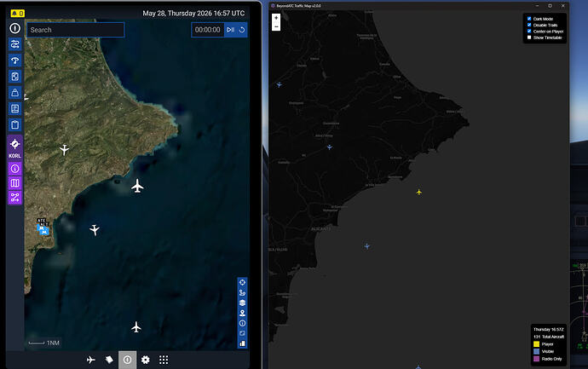Open the route sliders icon in sidebar
Image resolution: width=588 pixels, height=369 pixels.
click(x=15, y=44)
